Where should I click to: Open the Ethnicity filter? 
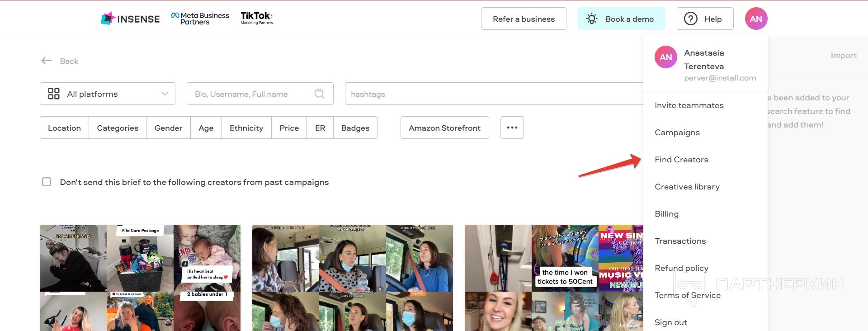(246, 128)
